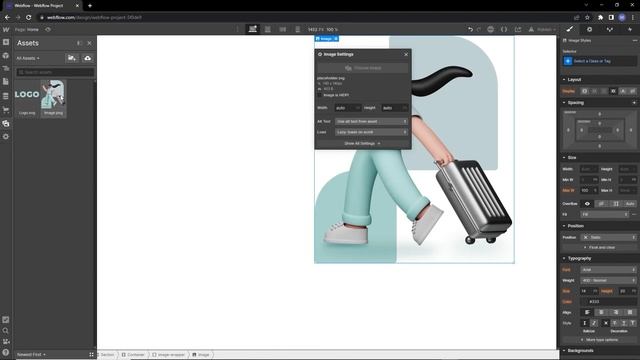Open the Weight 400 Normal dropdown
Image resolution: width=640 pixels, height=360 pixels.
[608, 280]
